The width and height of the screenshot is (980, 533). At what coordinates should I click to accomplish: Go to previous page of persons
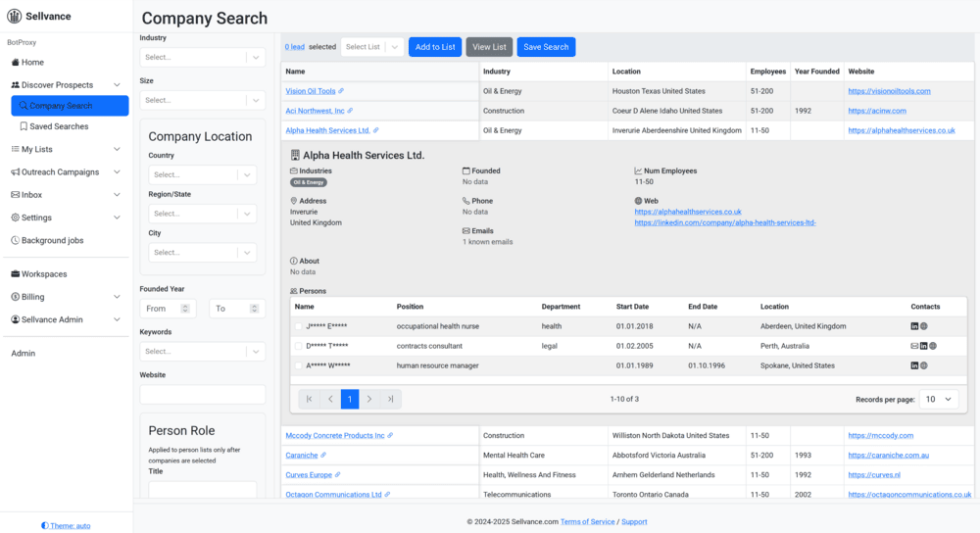pos(330,399)
